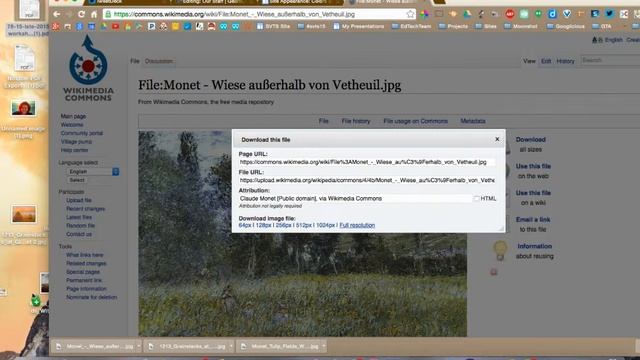Viewport: 640px width, 360px height.
Task: Click Upload file in sidebar
Action: click(x=79, y=200)
